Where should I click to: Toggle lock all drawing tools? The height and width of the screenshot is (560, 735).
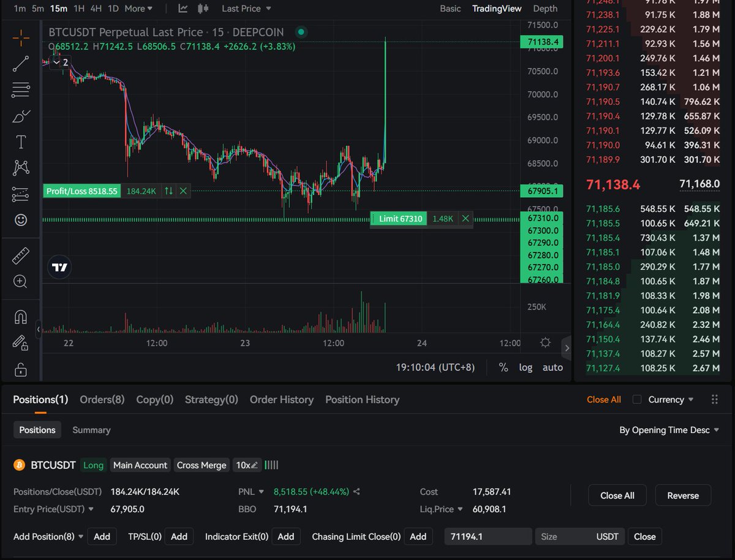[x=21, y=369]
